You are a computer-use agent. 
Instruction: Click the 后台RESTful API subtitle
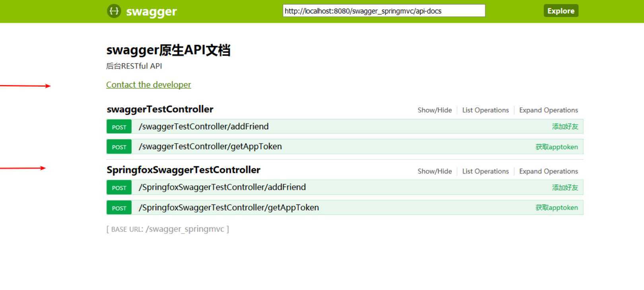coord(134,66)
